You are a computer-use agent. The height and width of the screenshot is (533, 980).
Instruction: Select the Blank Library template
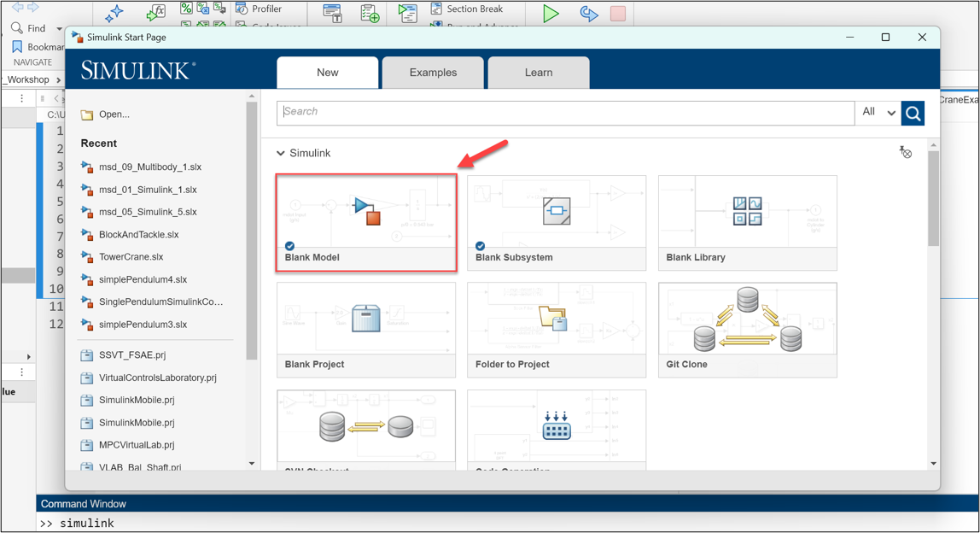(x=747, y=223)
